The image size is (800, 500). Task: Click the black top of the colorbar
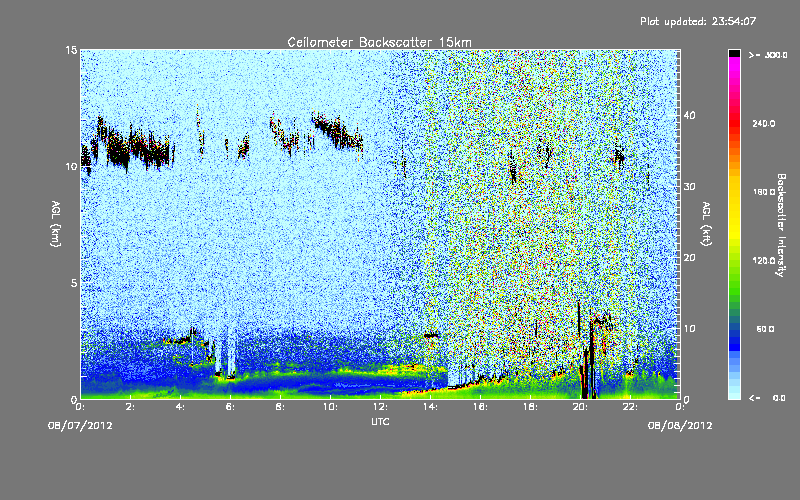pyautogui.click(x=734, y=53)
